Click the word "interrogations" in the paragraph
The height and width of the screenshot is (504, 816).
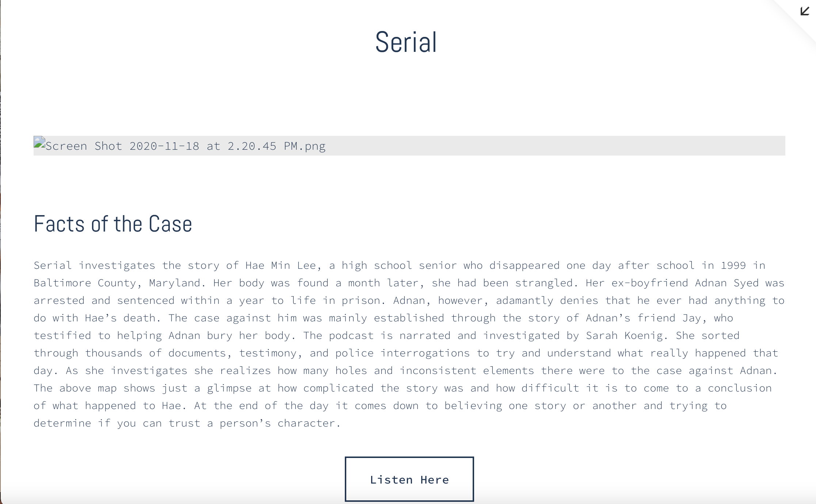425,353
